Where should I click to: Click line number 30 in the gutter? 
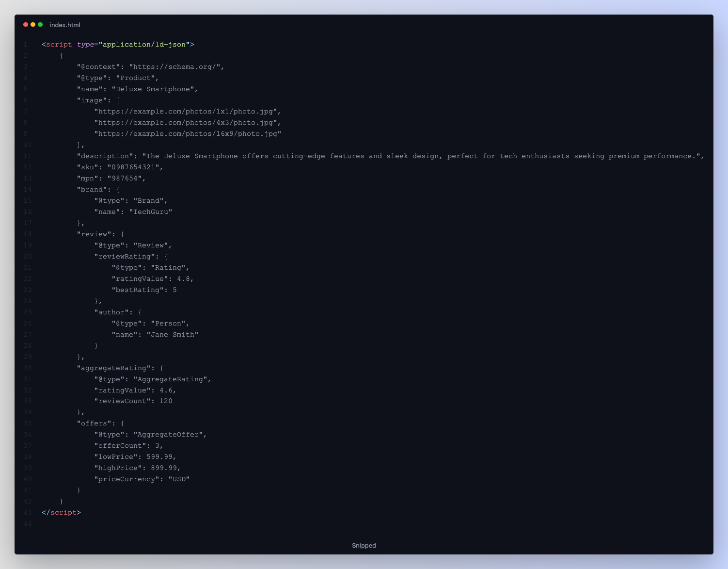27,368
